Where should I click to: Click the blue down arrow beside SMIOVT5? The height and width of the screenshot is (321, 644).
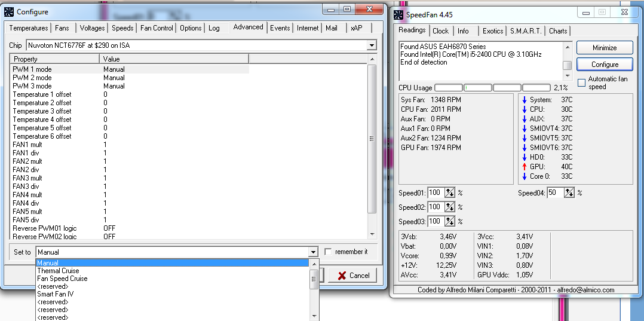point(524,138)
